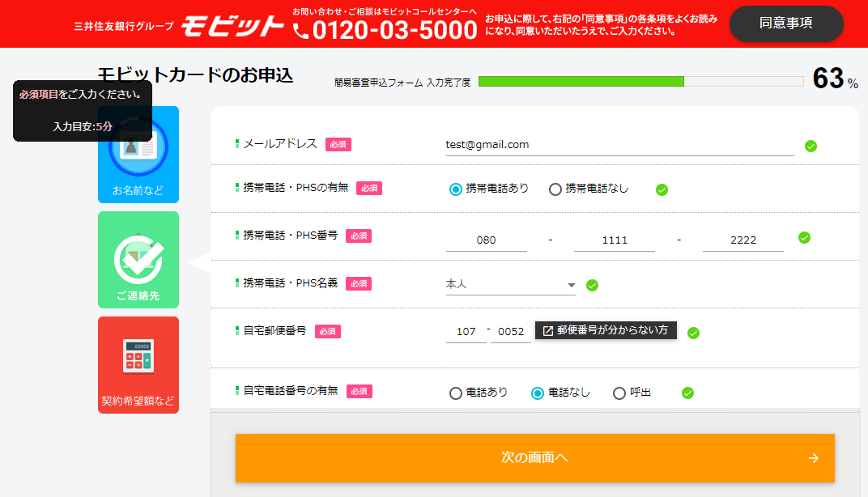This screenshot has height=497, width=868.
Task: Click the phone field containing 1111
Action: [x=615, y=240]
